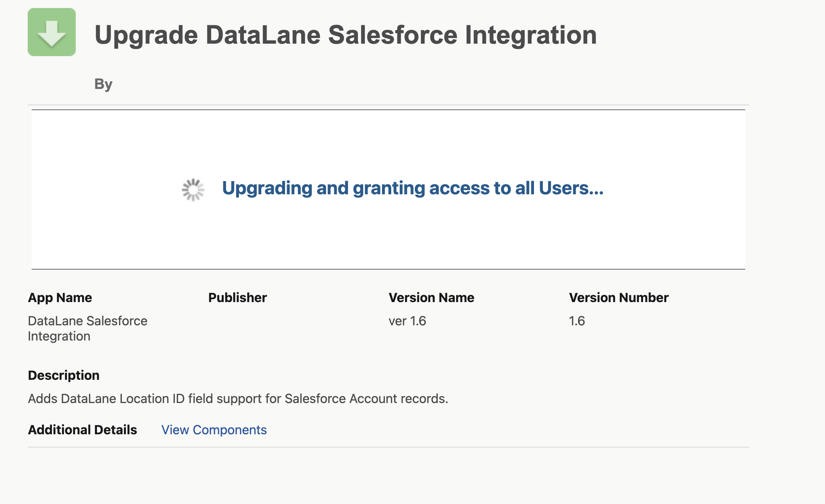825x504 pixels.
Task: Click the green download arrow package icon
Action: 52,32
